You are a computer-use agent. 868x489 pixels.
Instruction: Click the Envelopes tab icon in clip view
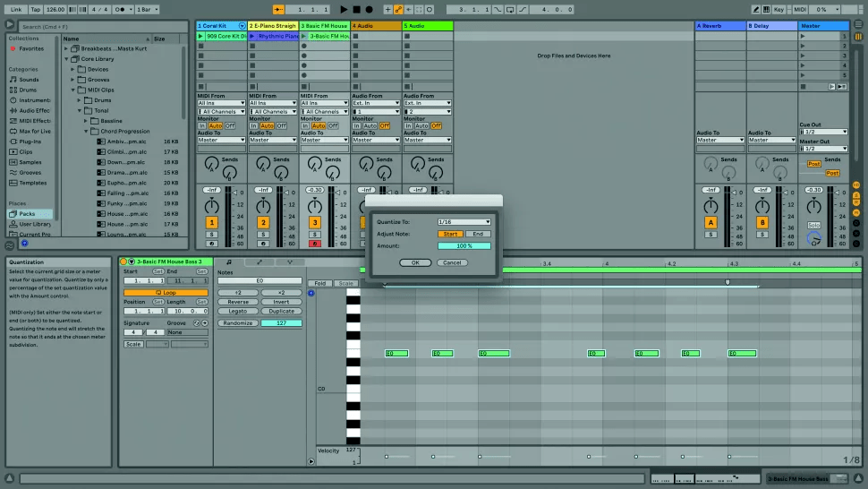pyautogui.click(x=260, y=262)
